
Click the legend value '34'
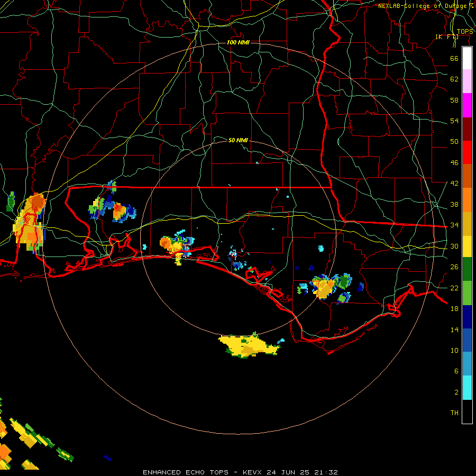point(454,225)
